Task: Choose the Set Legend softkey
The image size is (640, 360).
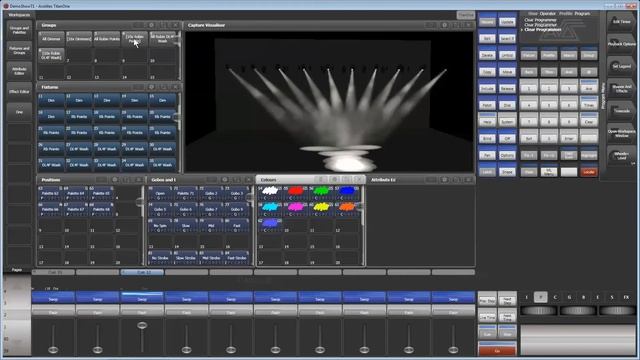Action: pyautogui.click(x=621, y=66)
